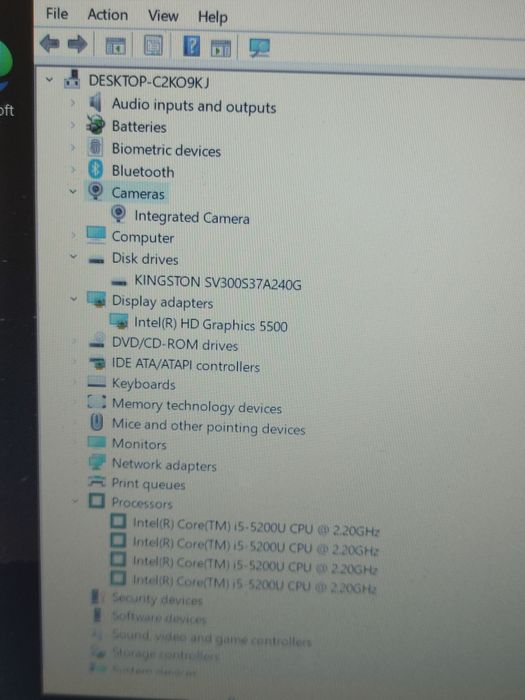Collapse the Processors category

tap(75, 501)
